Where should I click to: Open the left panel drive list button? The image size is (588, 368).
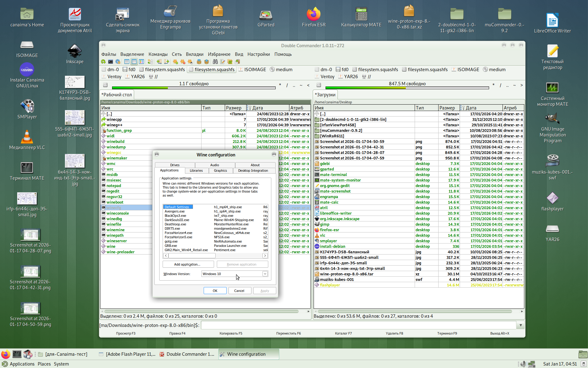point(105,85)
